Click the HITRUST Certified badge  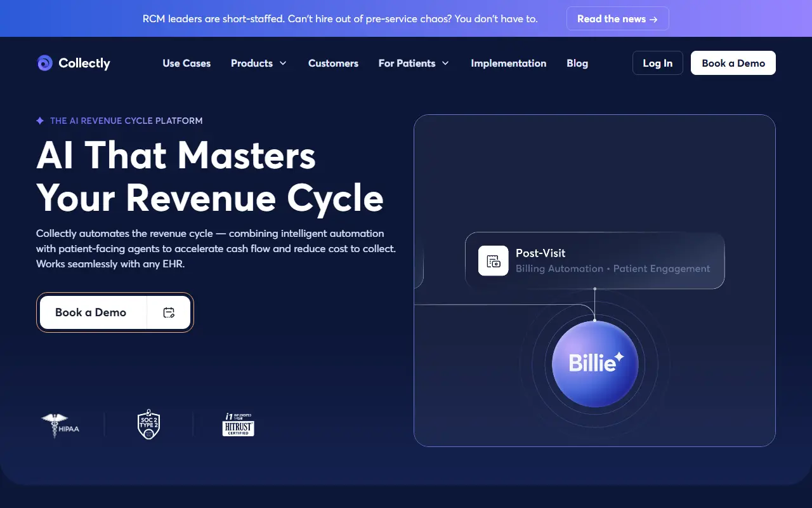(x=239, y=424)
